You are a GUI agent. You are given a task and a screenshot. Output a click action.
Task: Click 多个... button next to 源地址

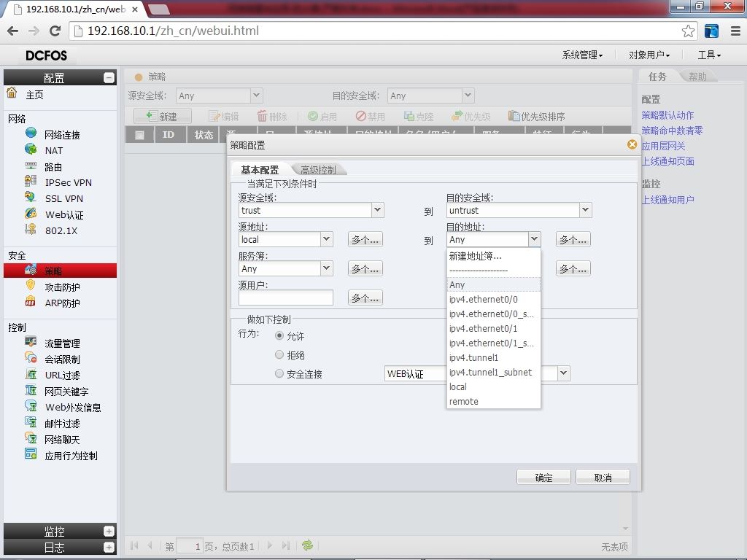(365, 239)
